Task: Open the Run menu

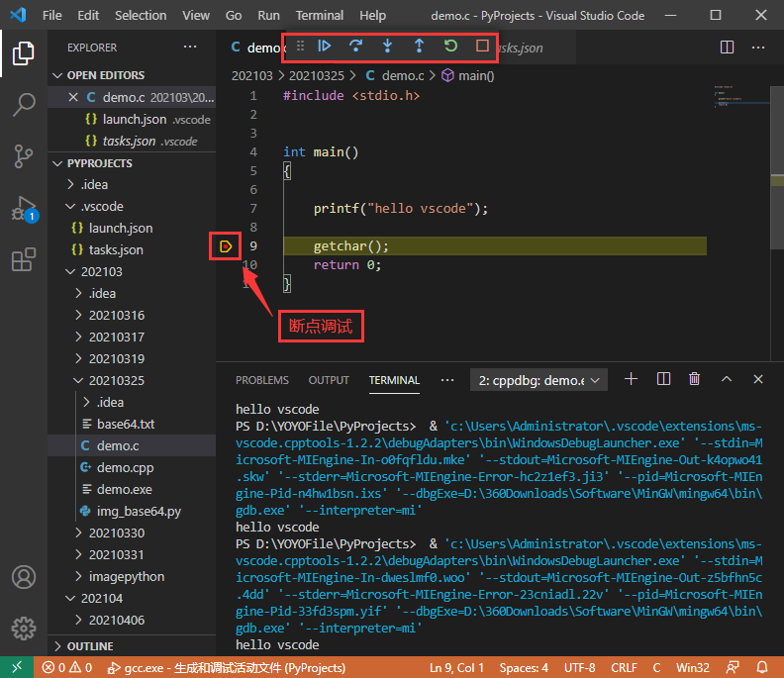Action: tap(268, 16)
